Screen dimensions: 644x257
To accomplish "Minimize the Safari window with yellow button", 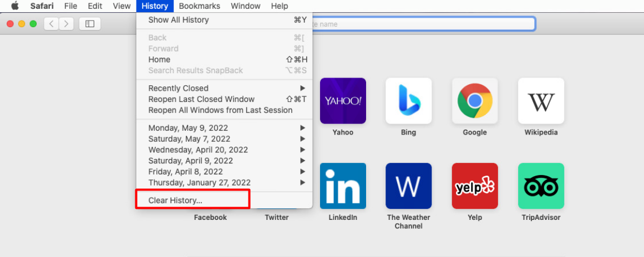I will click(x=22, y=24).
